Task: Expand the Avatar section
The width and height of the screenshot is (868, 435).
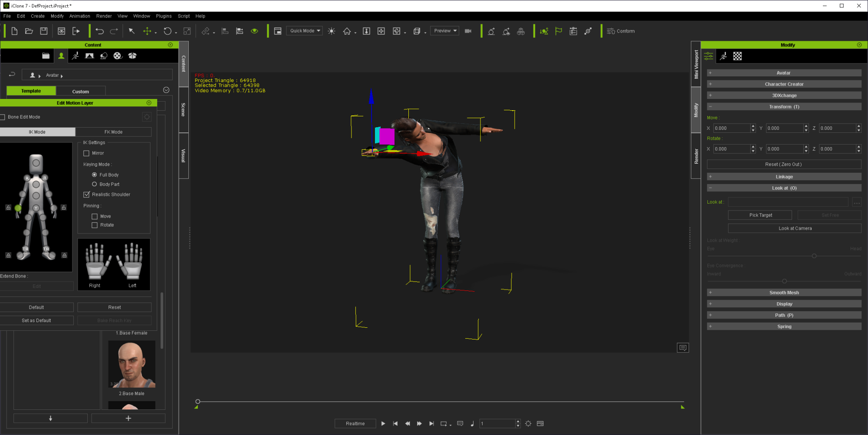Action: point(784,73)
